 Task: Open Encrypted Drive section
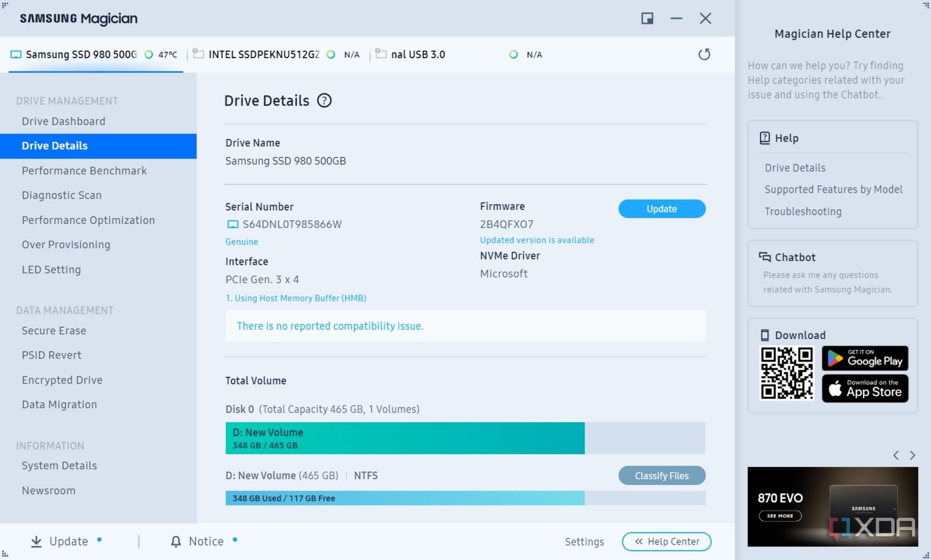62,380
